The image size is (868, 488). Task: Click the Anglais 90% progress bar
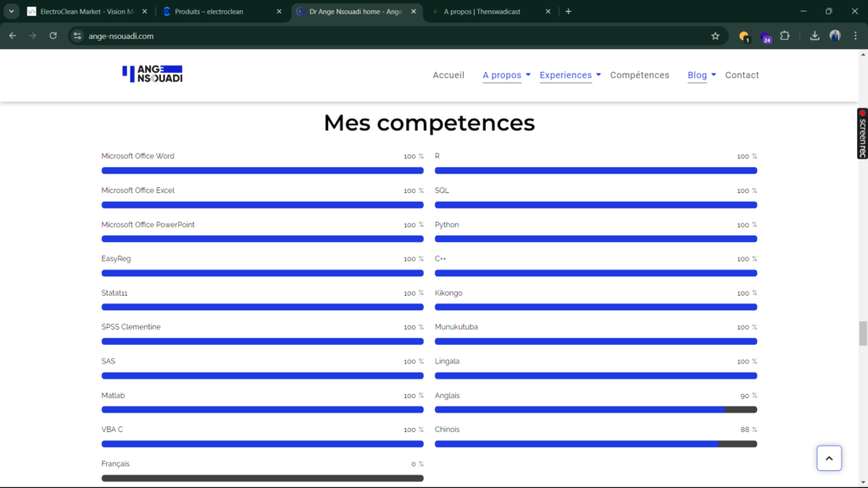click(x=596, y=409)
